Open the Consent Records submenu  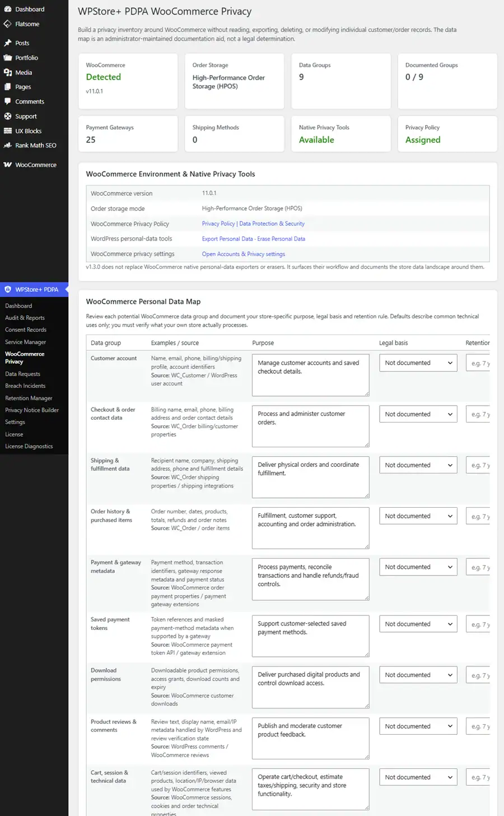[x=26, y=330]
